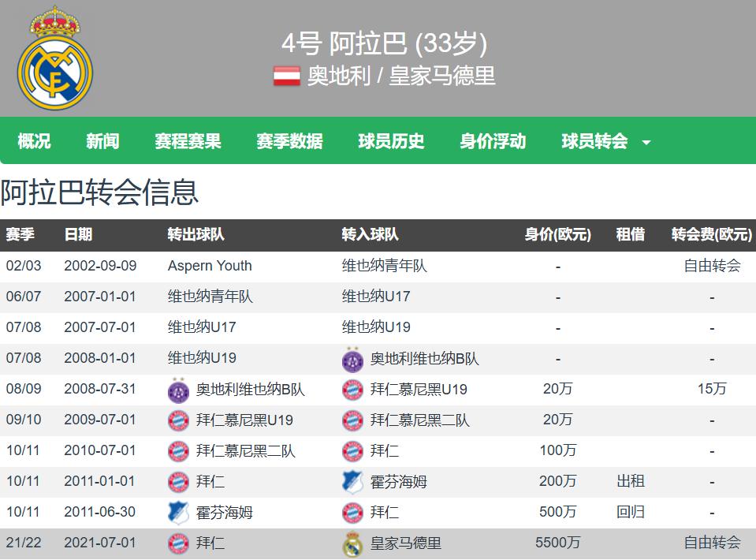The width and height of the screenshot is (756, 560).
Task: Open the 新闻 news tab
Action: click(x=102, y=141)
